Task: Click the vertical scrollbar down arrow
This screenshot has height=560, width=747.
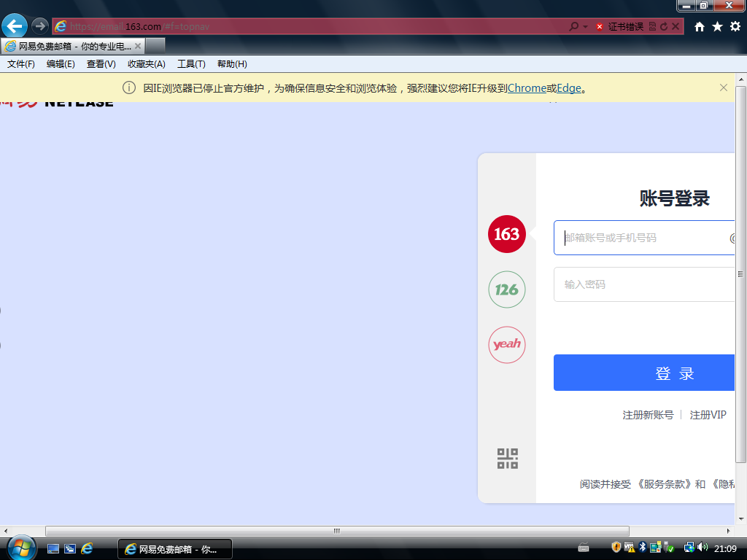Action: click(x=741, y=518)
